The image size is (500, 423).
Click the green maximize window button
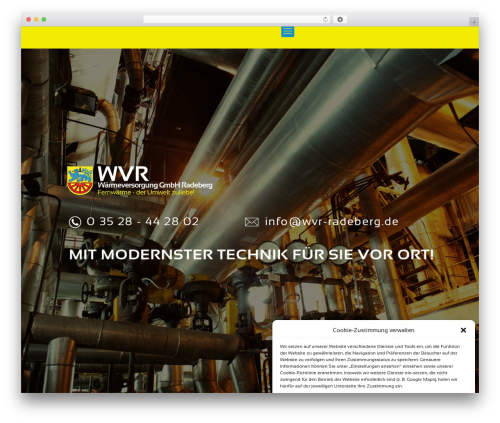pos(44,20)
